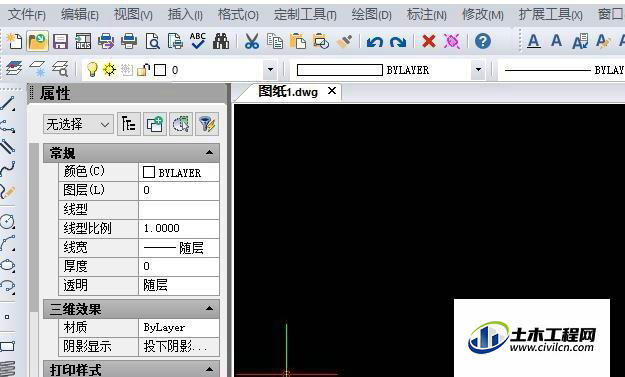Open the 文件(F) menu
This screenshot has width=625, height=377.
click(27, 15)
